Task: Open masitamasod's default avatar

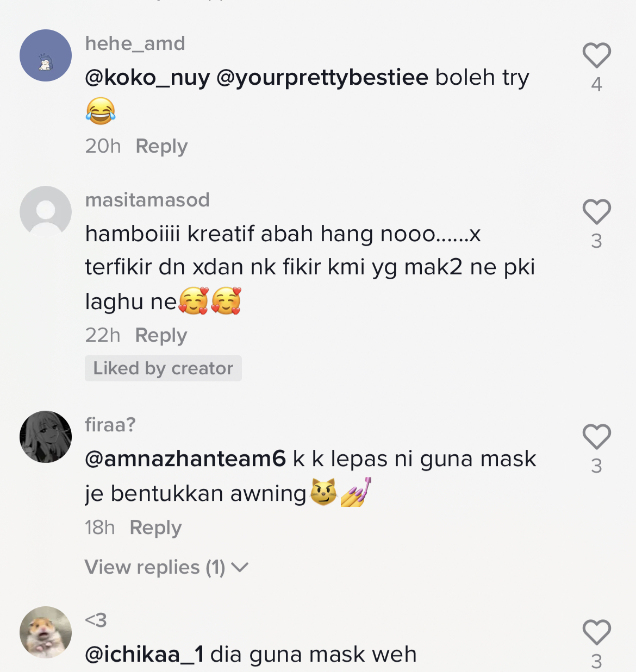Action: pyautogui.click(x=46, y=212)
